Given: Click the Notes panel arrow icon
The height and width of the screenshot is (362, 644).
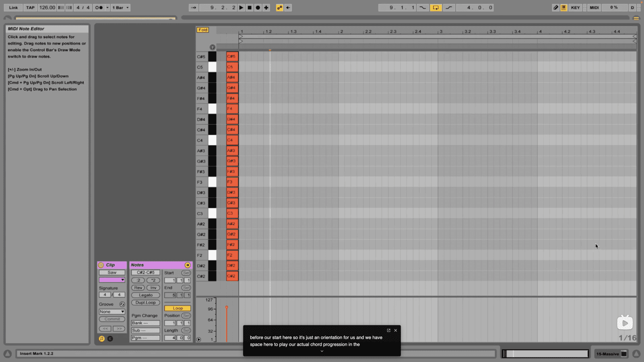Looking at the screenshot, I should pyautogui.click(x=188, y=265).
